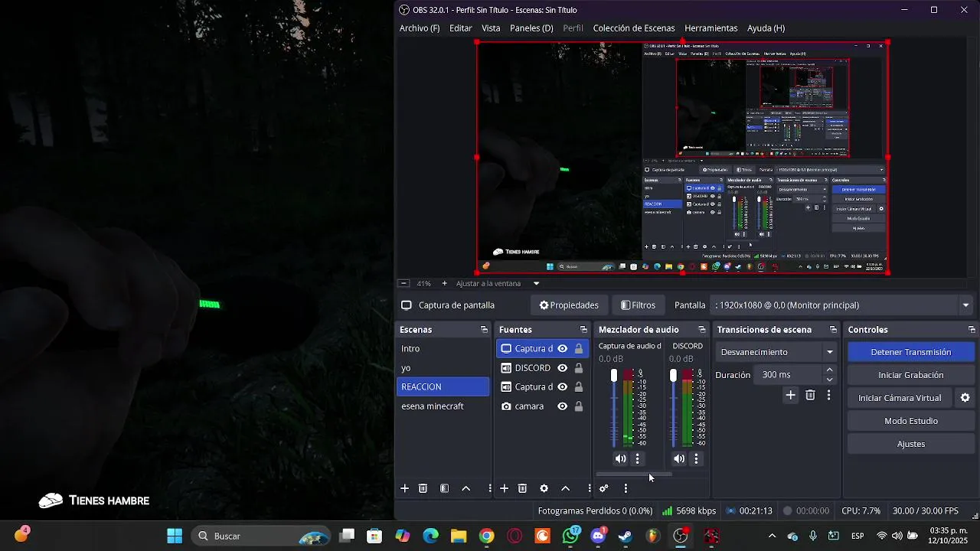Show hidden system tray icons chevron

click(772, 536)
